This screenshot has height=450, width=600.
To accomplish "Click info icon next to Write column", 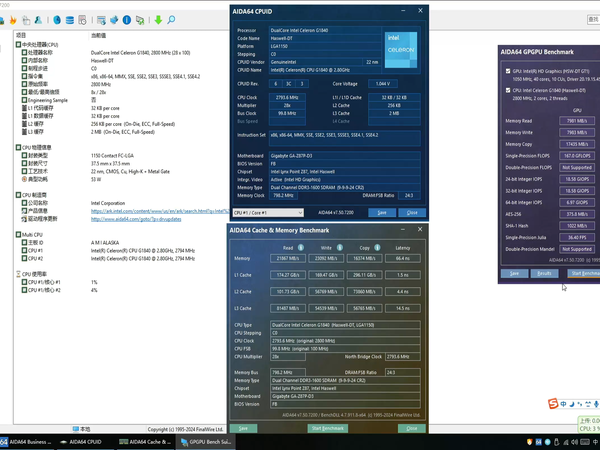I will pyautogui.click(x=340, y=248).
